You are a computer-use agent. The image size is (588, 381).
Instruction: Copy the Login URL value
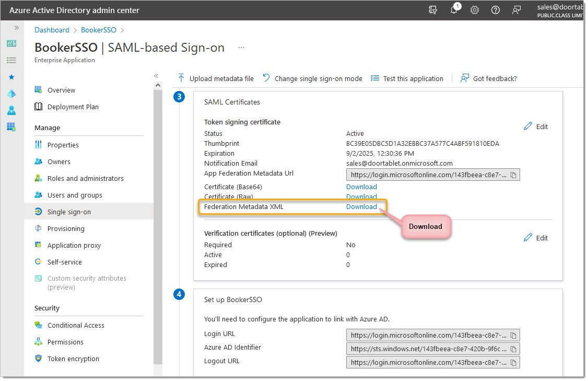pyautogui.click(x=513, y=336)
